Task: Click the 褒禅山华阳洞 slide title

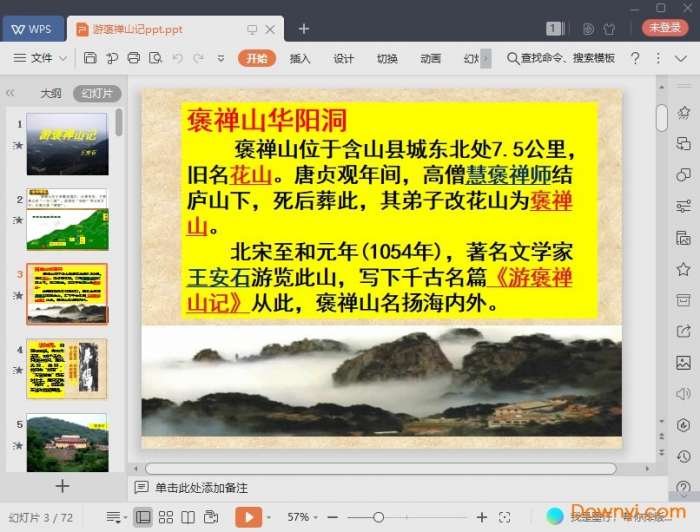Action: click(x=267, y=120)
